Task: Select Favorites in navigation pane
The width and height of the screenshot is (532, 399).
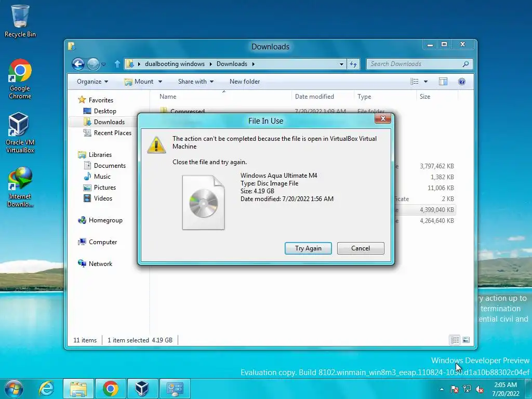Action: click(101, 100)
